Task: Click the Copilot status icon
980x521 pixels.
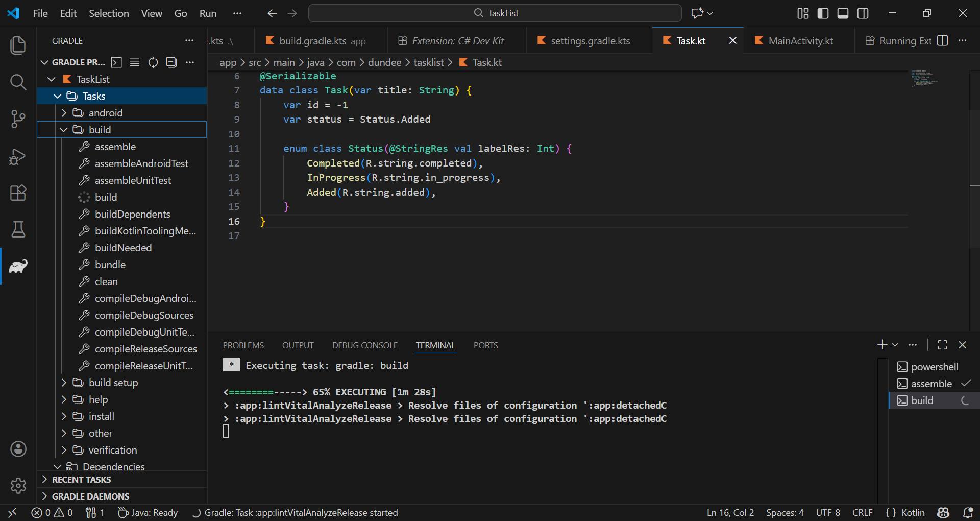Action: pos(943,512)
